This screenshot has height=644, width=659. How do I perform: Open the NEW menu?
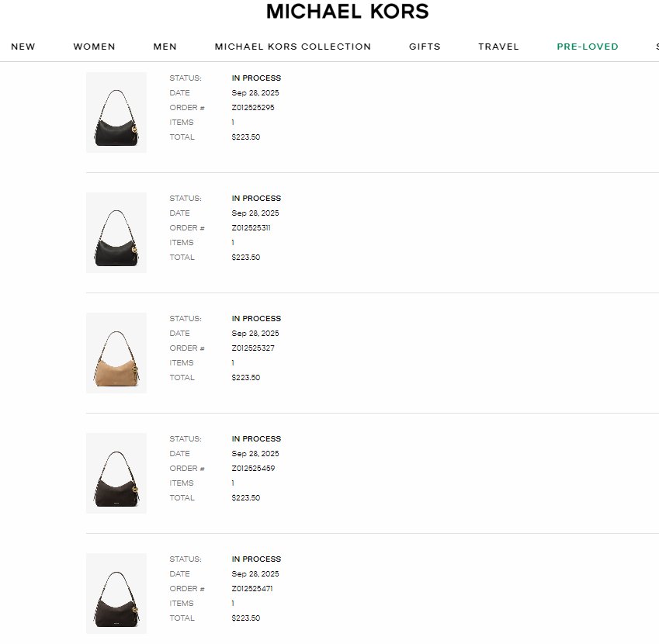pyautogui.click(x=23, y=47)
